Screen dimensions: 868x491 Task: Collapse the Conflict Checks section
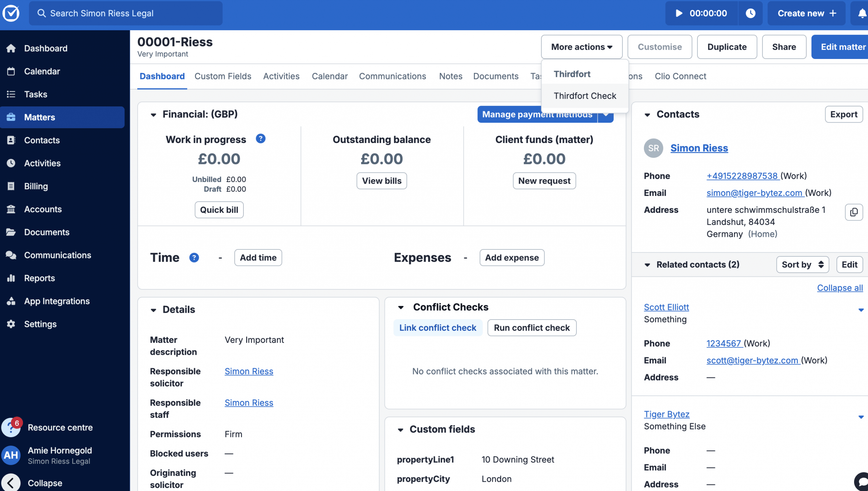coord(401,307)
